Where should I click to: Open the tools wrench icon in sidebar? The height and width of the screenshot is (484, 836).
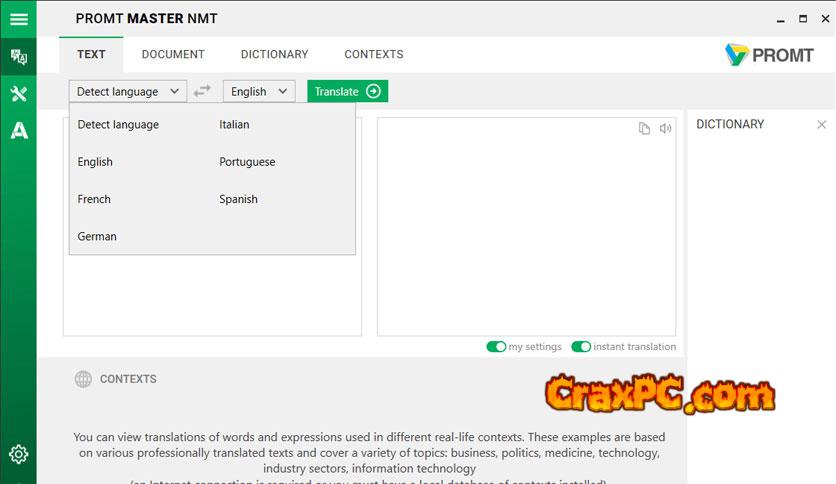(x=19, y=94)
